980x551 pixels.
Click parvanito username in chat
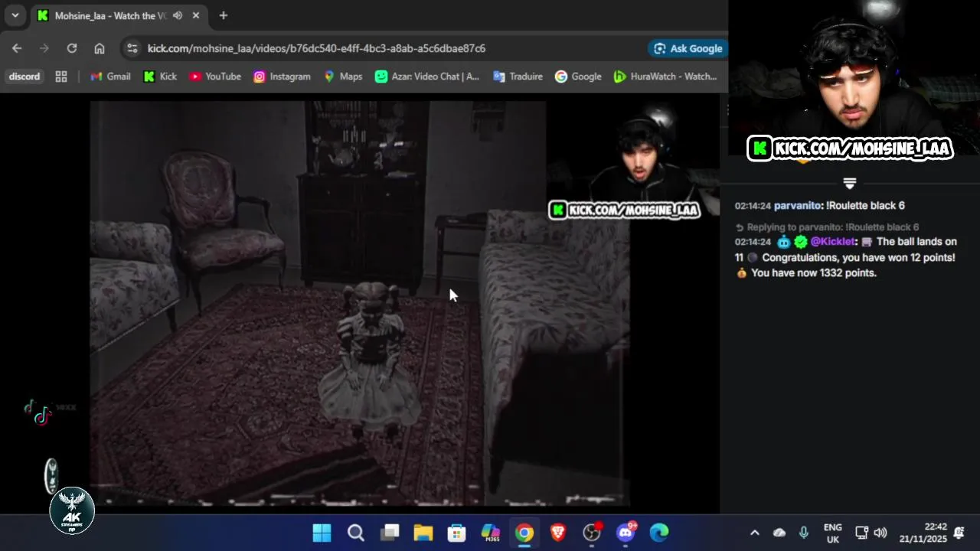(798, 205)
